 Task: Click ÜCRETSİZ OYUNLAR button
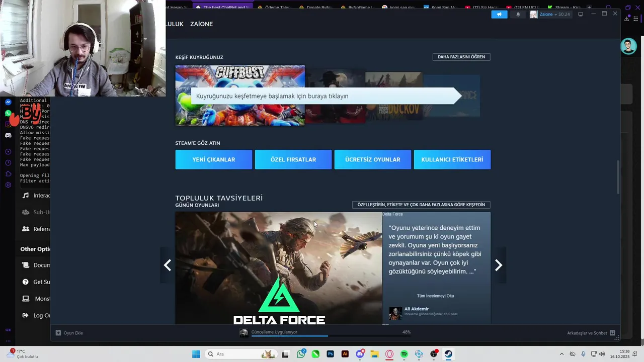[373, 159]
